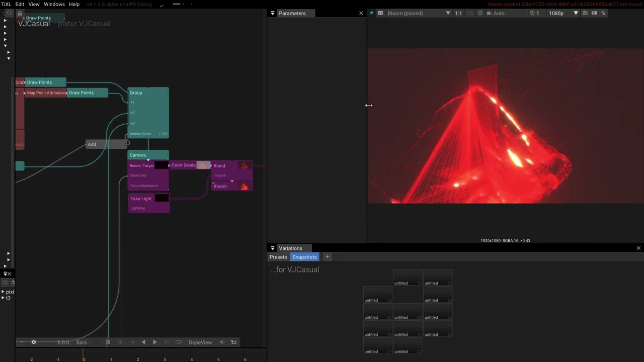Set output view scale to 1:1
Screen dimensions: 644x362
(458, 13)
